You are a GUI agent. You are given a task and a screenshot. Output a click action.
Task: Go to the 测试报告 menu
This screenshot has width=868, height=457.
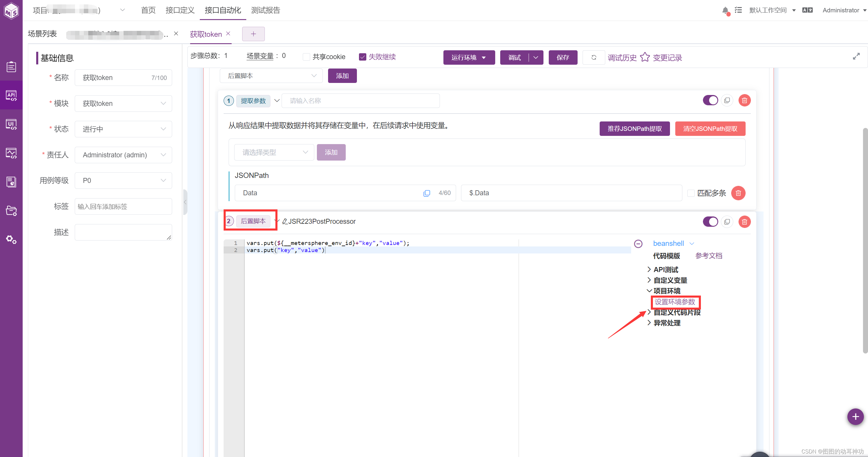tap(265, 10)
